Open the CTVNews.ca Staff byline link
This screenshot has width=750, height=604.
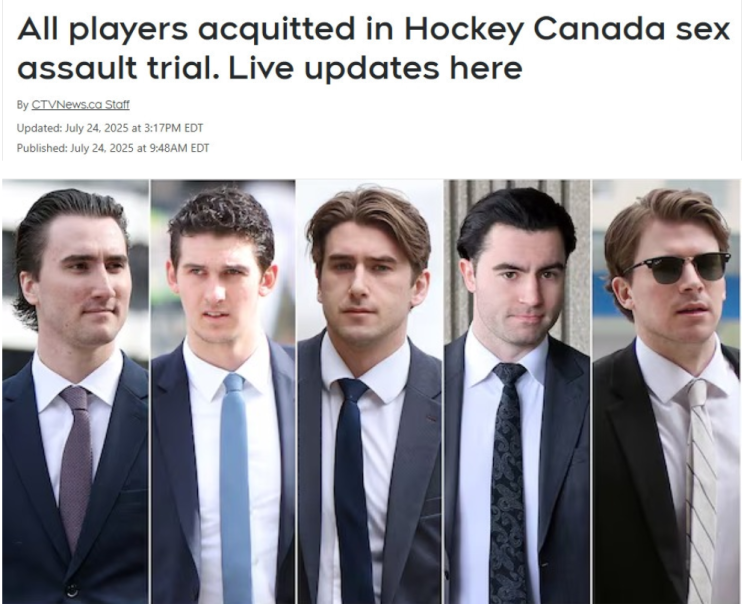point(80,105)
